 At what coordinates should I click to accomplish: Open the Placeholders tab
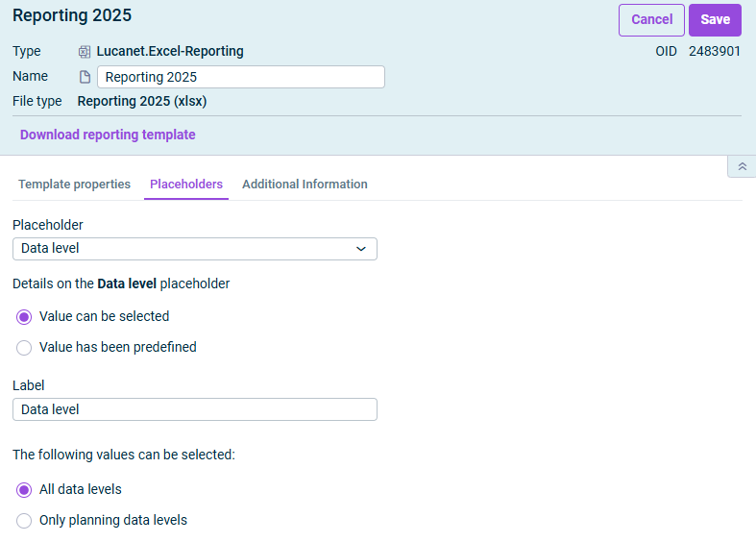(186, 185)
